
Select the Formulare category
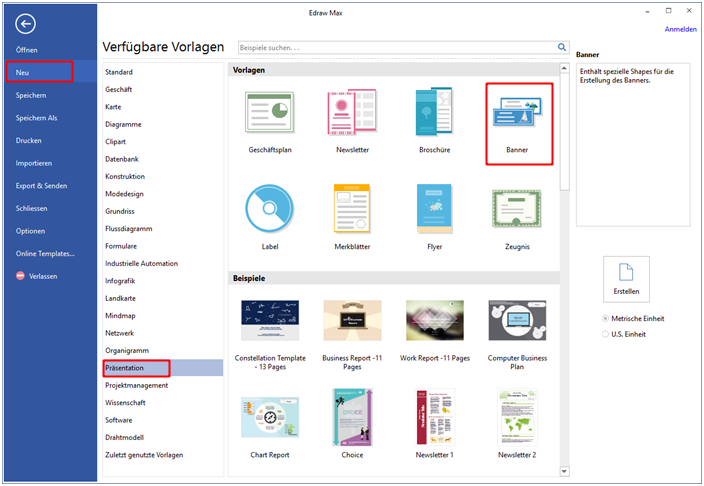point(121,246)
